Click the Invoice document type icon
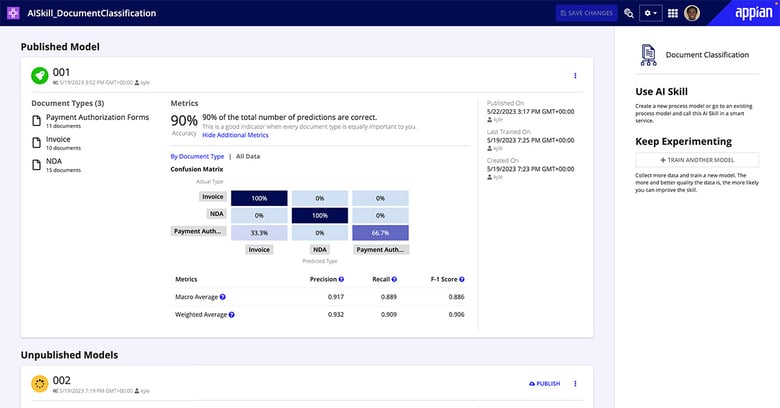This screenshot has height=408, width=780. pos(36,143)
